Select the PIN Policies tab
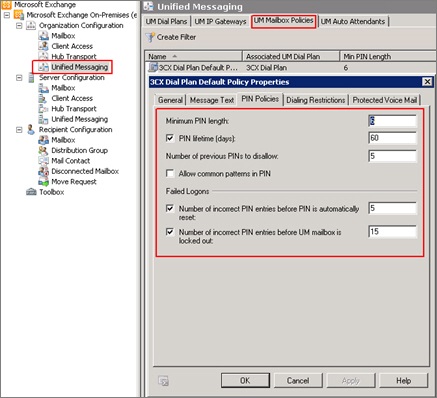This screenshot has height=398, width=437. (x=260, y=99)
